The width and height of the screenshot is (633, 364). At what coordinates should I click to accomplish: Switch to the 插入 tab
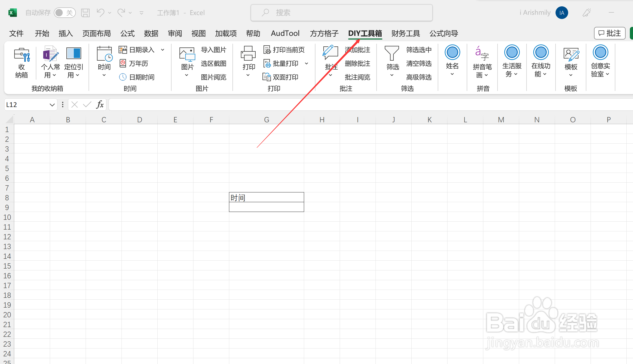point(66,33)
